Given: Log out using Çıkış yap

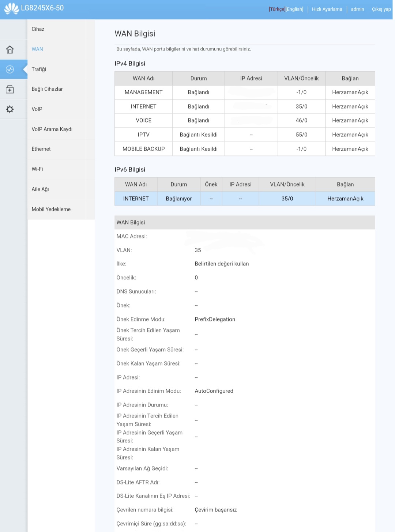Looking at the screenshot, I should click(x=381, y=9).
